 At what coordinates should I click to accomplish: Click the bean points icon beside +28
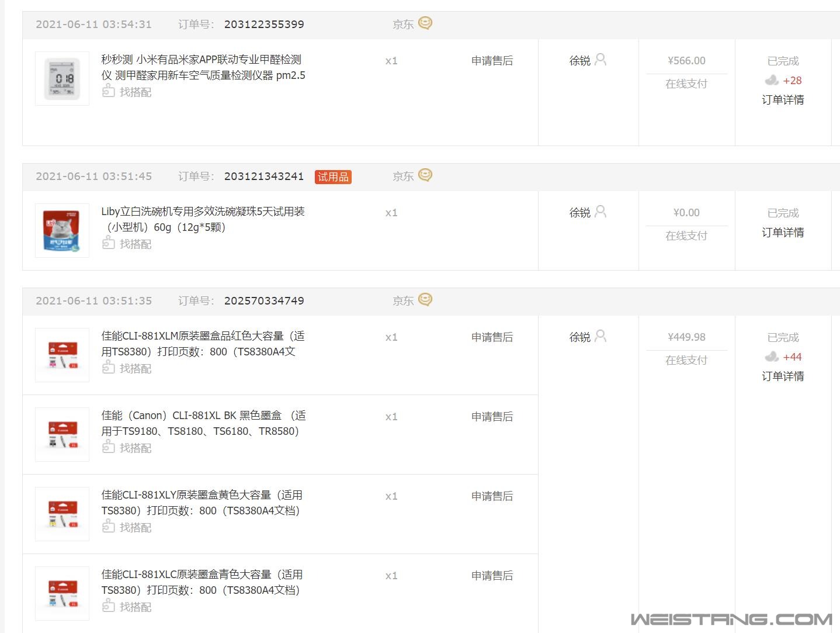click(772, 80)
